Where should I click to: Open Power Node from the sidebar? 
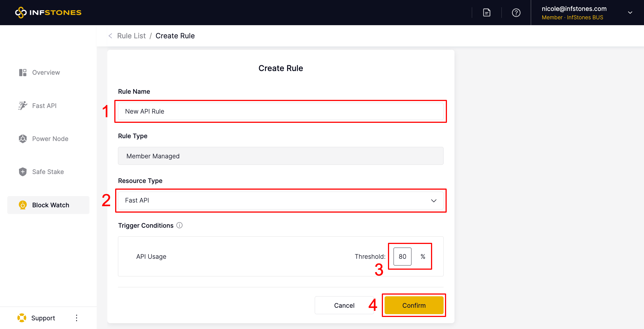(50, 139)
